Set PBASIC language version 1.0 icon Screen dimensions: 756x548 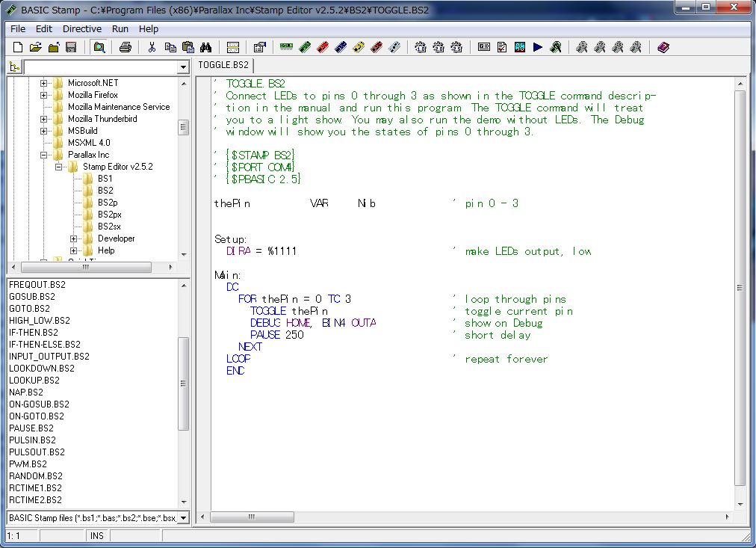click(421, 47)
